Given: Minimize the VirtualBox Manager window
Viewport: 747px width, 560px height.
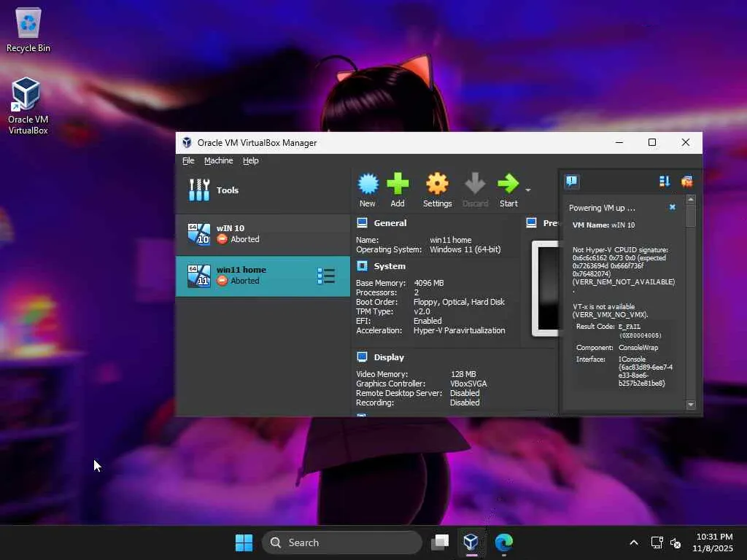Looking at the screenshot, I should pyautogui.click(x=619, y=142).
